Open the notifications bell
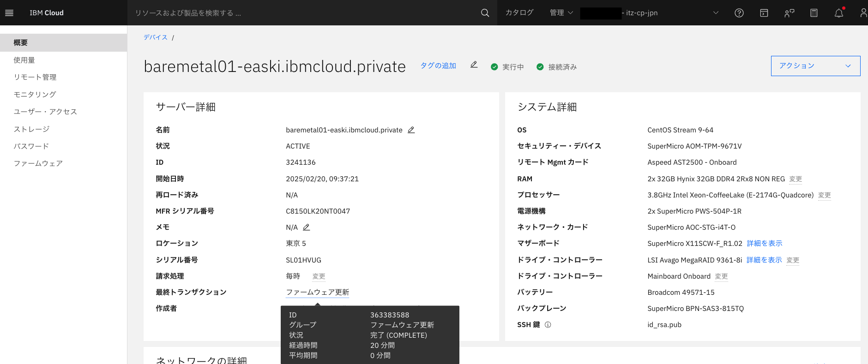This screenshot has width=868, height=364. coord(839,13)
